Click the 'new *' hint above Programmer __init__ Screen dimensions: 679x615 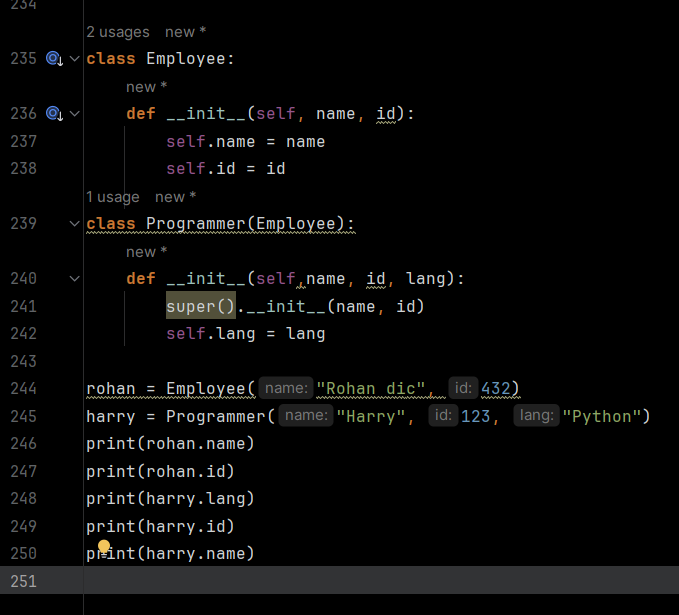tap(146, 252)
